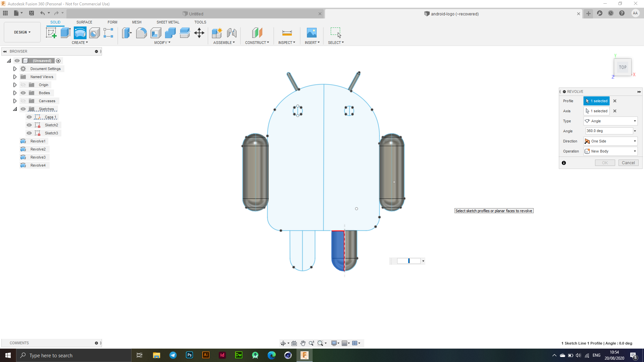Viewport: 644px width, 362px height.
Task: Select the Extrude tool icon
Action: (65, 33)
